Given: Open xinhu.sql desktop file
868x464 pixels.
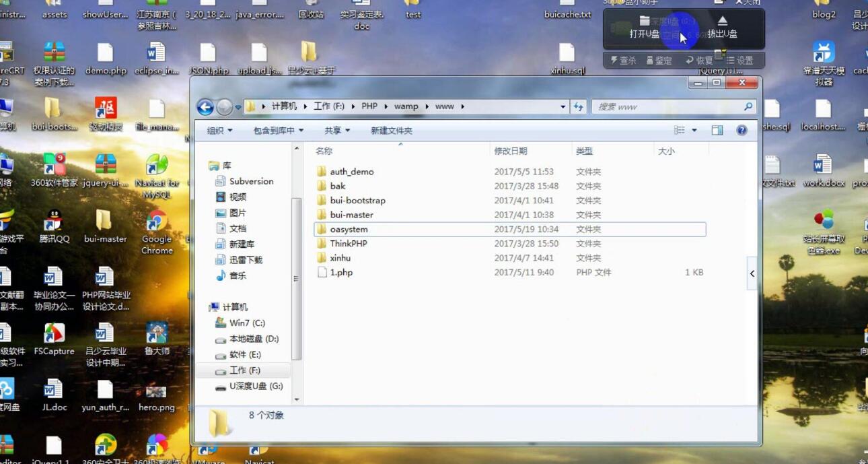Looking at the screenshot, I should click(x=567, y=59).
